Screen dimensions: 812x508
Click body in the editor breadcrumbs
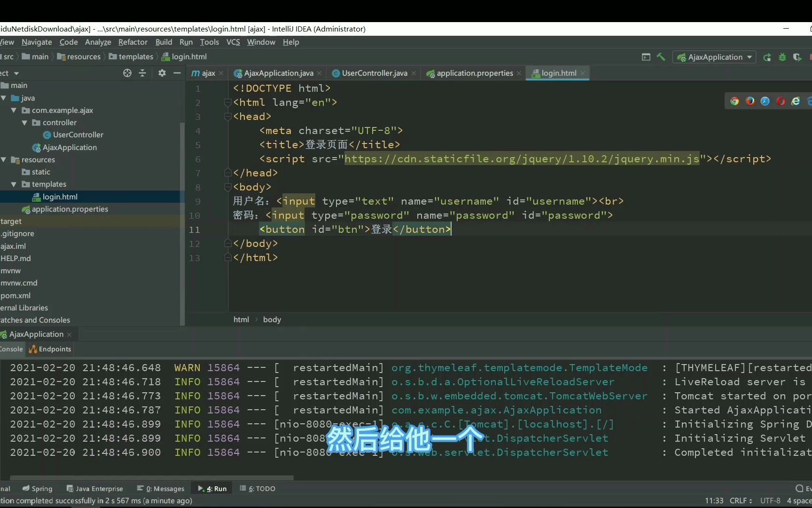(x=272, y=319)
